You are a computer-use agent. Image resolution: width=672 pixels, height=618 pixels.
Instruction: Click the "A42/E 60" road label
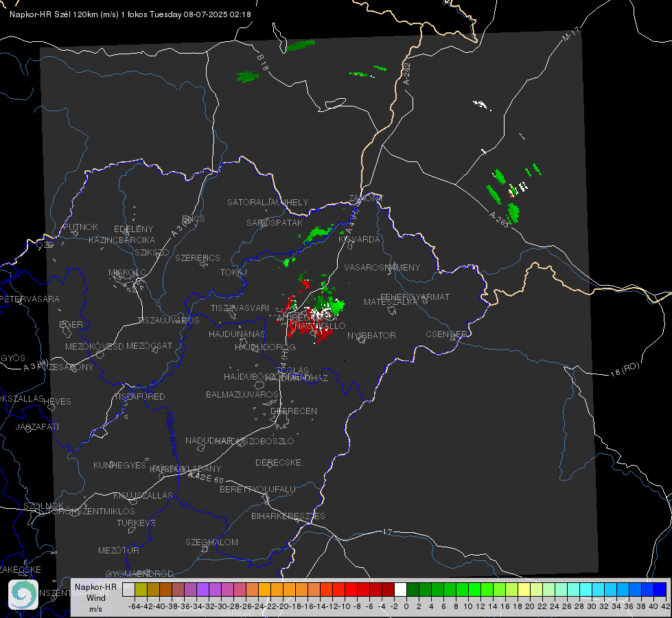[x=206, y=477]
